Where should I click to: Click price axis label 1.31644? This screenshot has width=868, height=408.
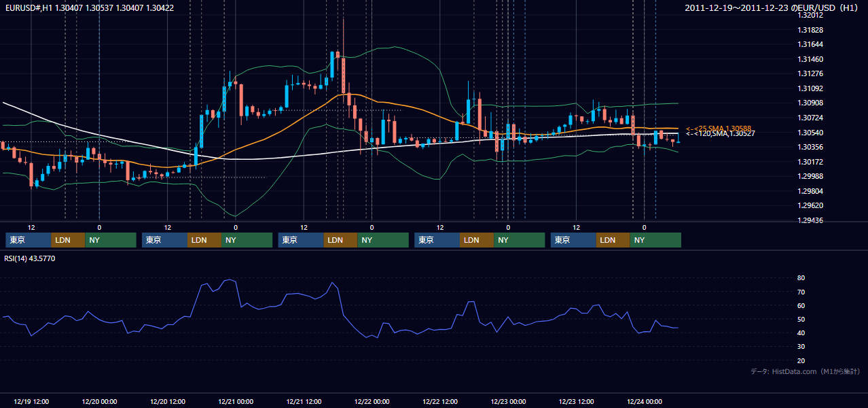[x=810, y=45]
